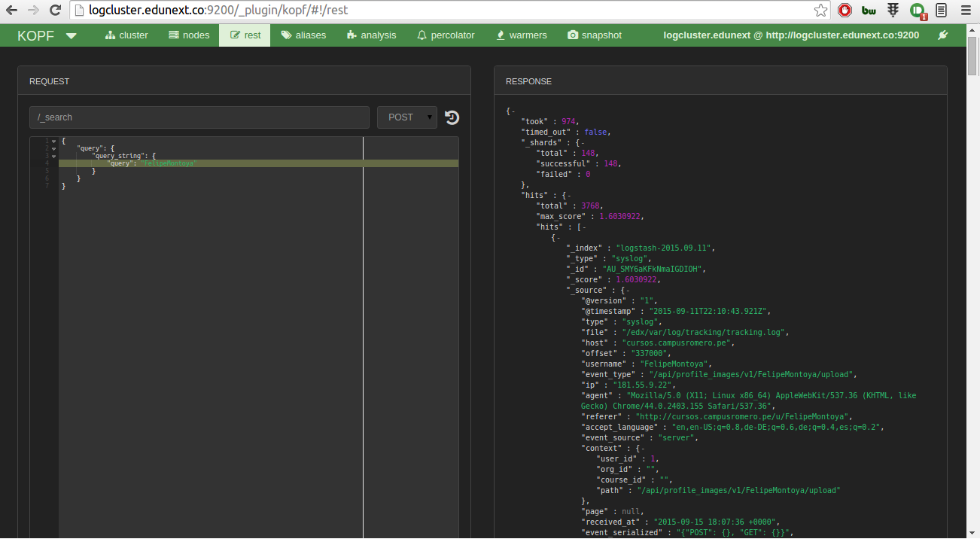Switch to the nodes tab
This screenshot has width=980, height=542.
189,35
